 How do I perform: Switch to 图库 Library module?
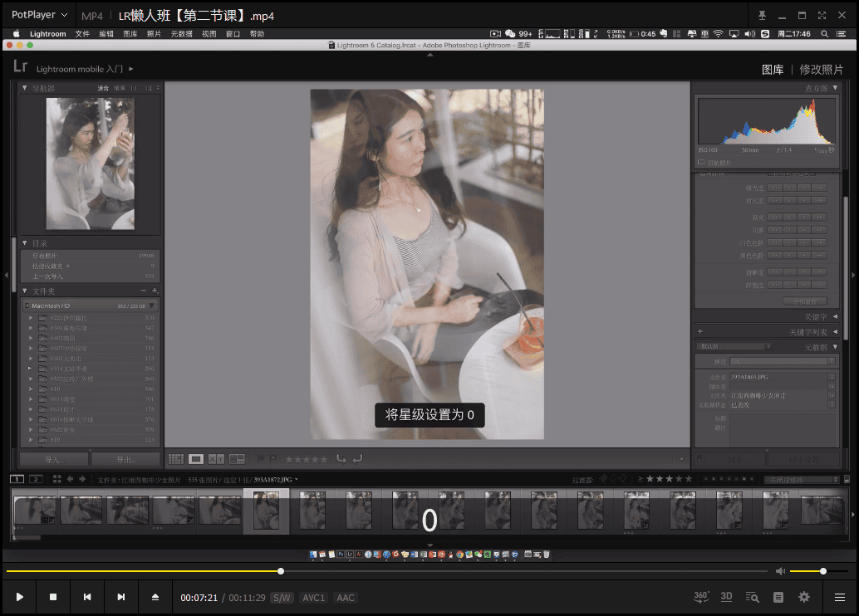(773, 70)
